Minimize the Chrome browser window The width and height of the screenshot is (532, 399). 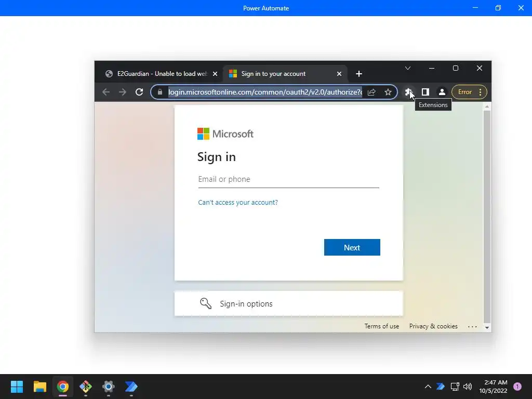pos(432,68)
